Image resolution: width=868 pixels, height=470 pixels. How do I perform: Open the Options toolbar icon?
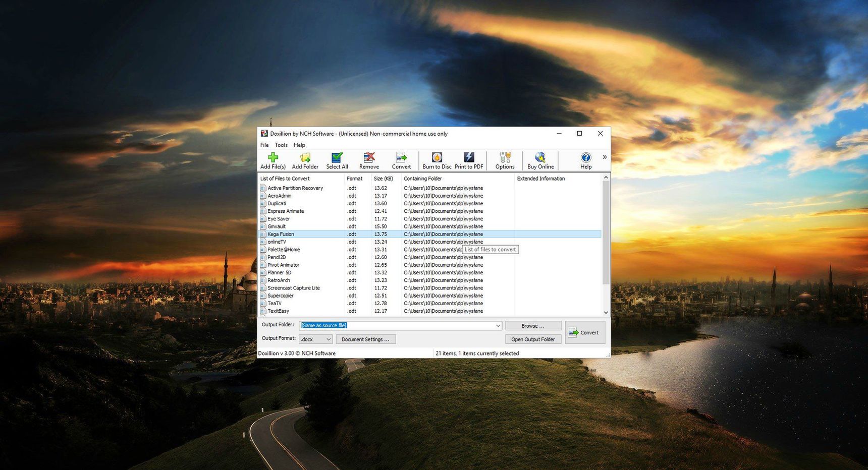coord(505,161)
